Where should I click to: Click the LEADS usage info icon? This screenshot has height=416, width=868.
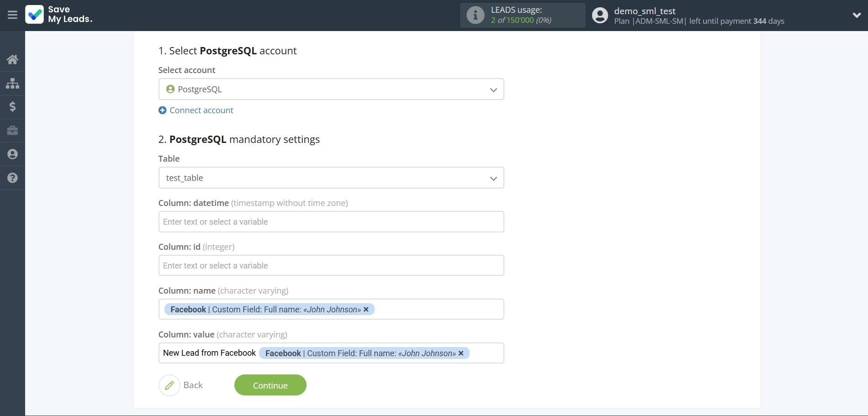click(475, 15)
